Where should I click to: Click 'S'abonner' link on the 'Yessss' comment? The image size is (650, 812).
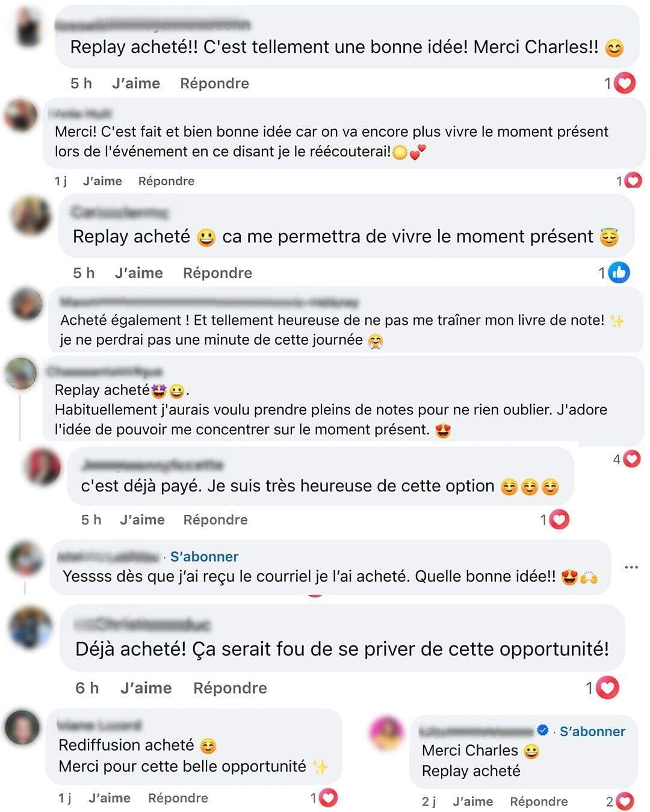[204, 556]
